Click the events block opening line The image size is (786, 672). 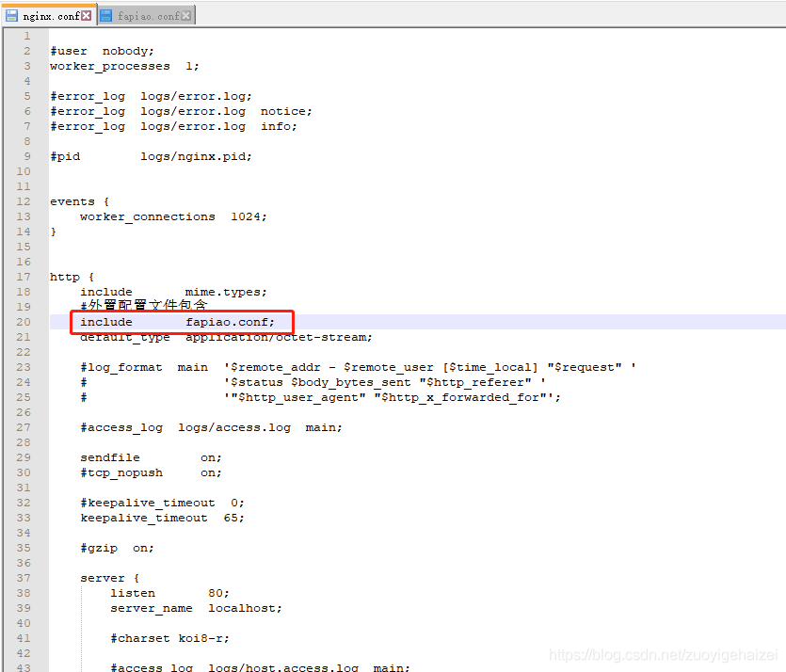click(79, 201)
